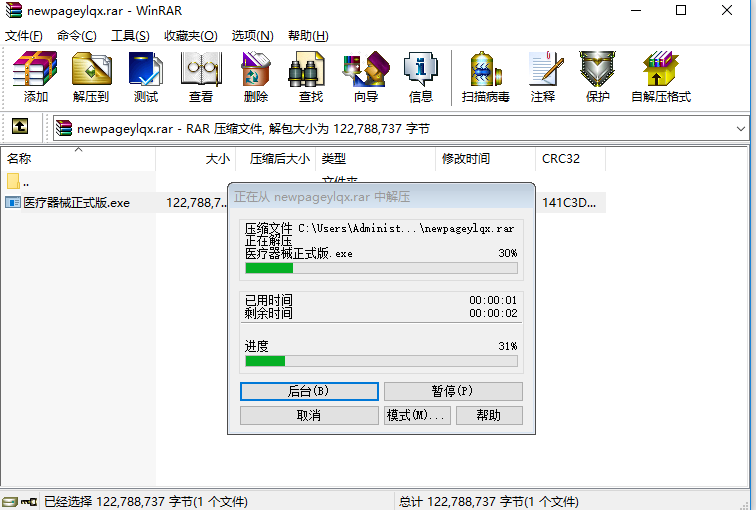Viewport: 756px width, 510px height.
Task: Sort by 修改时间 column header
Action: pos(486,159)
